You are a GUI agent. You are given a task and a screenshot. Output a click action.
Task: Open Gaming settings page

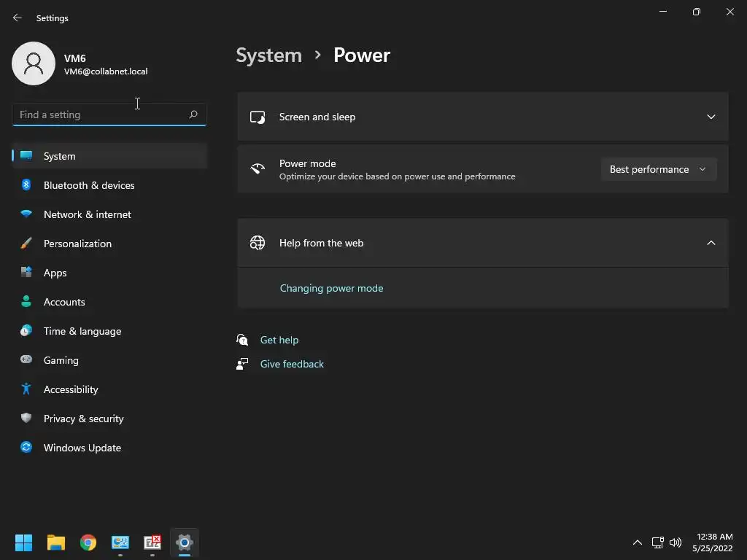point(109,360)
